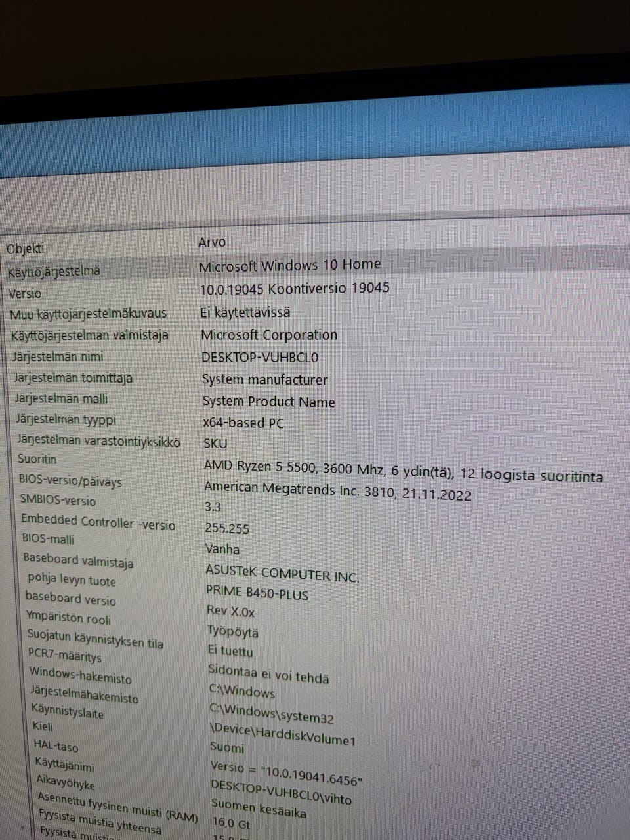630x840 pixels.
Task: Select the Asennettu fyysinen muisti (RAM) row
Action: [x=117, y=807]
